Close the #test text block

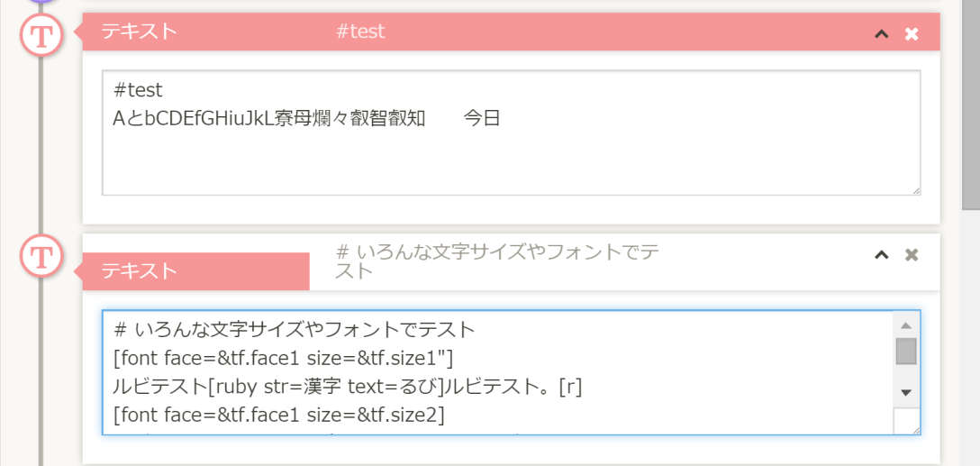pyautogui.click(x=912, y=33)
